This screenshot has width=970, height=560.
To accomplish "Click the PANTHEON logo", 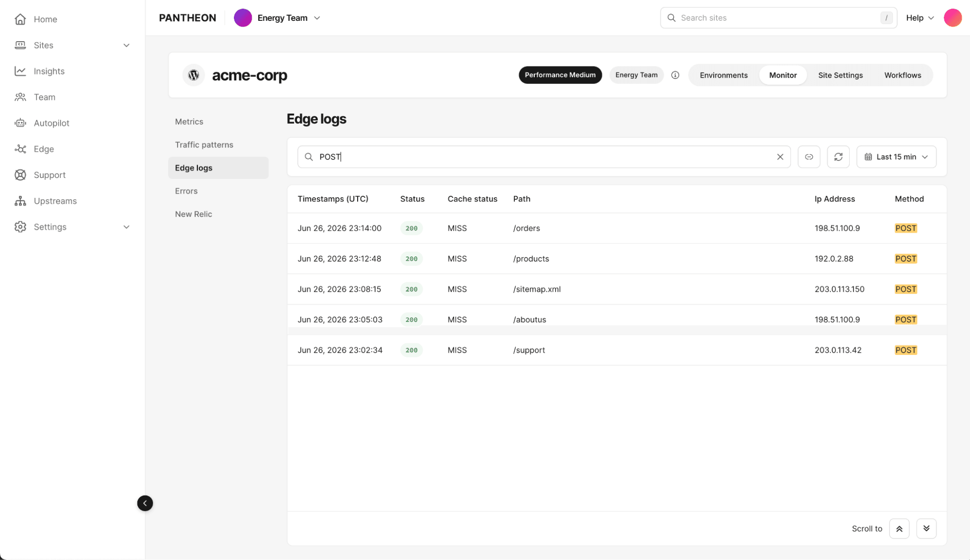I will click(187, 18).
